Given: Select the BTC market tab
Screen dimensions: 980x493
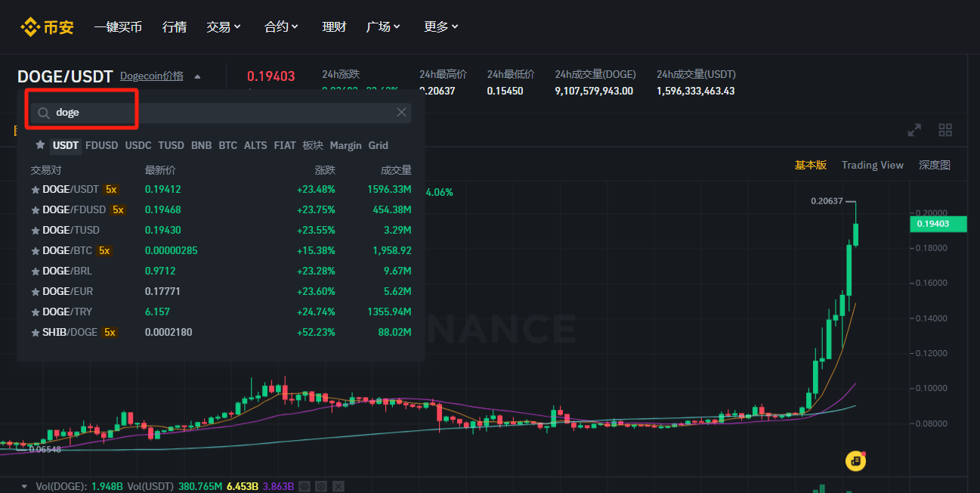Looking at the screenshot, I should point(228,145).
